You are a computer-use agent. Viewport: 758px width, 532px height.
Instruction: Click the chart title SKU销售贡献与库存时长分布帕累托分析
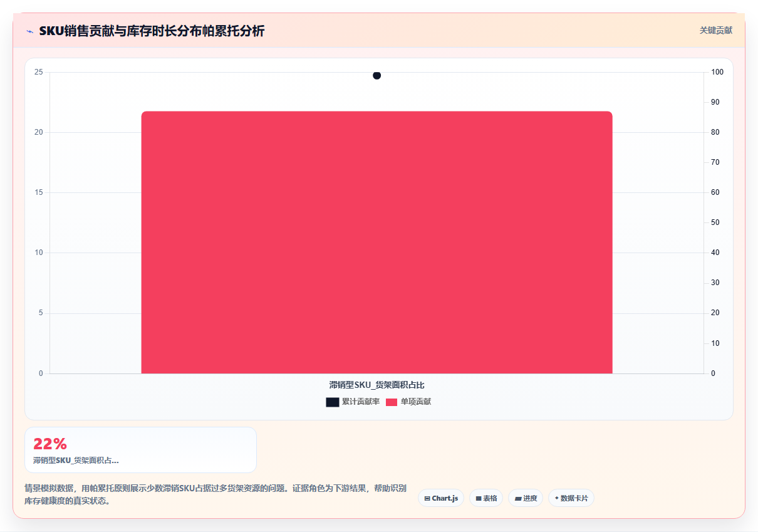pos(152,31)
